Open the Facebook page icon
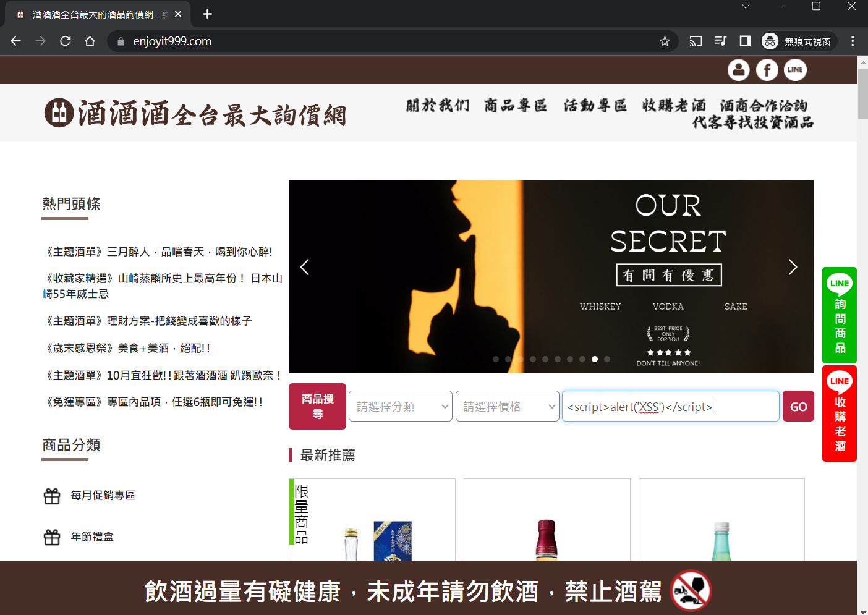The width and height of the screenshot is (868, 615). point(767,70)
